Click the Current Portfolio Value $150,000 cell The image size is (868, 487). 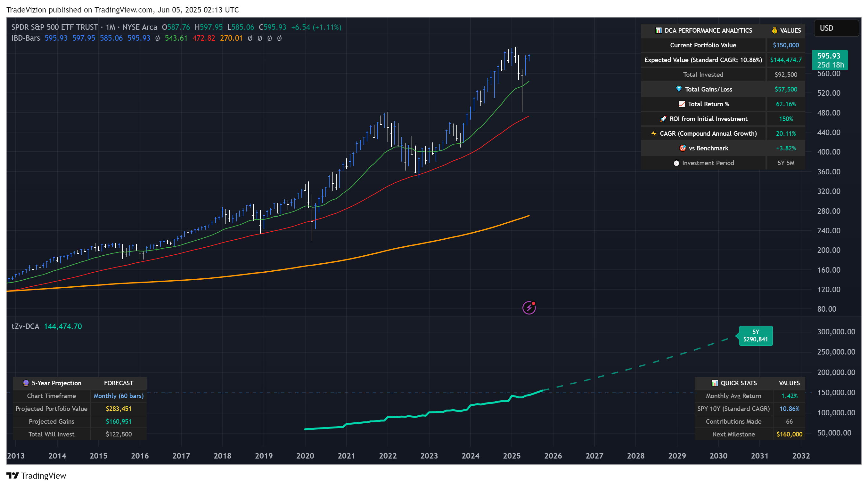tap(785, 45)
